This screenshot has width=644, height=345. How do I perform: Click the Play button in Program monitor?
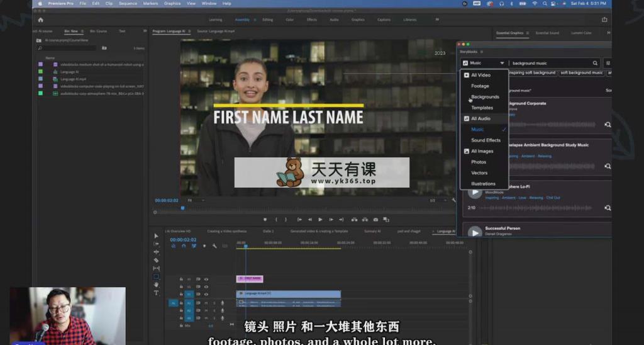coord(320,220)
